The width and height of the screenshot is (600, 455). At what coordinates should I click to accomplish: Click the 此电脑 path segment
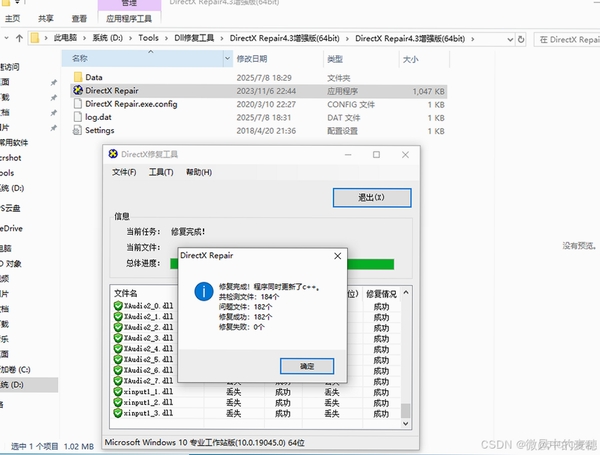(x=65, y=38)
